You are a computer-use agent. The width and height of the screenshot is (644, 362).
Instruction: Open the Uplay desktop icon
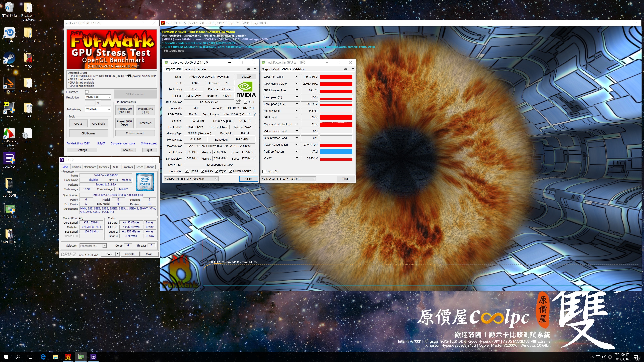(9, 35)
